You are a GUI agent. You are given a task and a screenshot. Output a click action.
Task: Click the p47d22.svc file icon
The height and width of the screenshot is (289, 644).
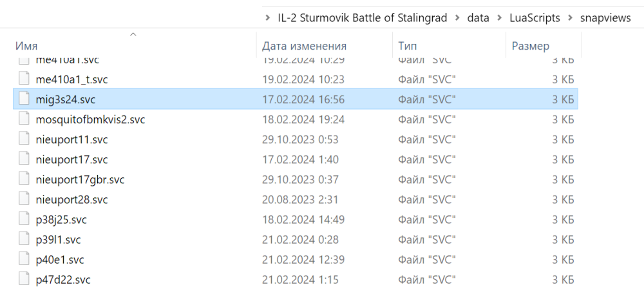[x=24, y=279]
